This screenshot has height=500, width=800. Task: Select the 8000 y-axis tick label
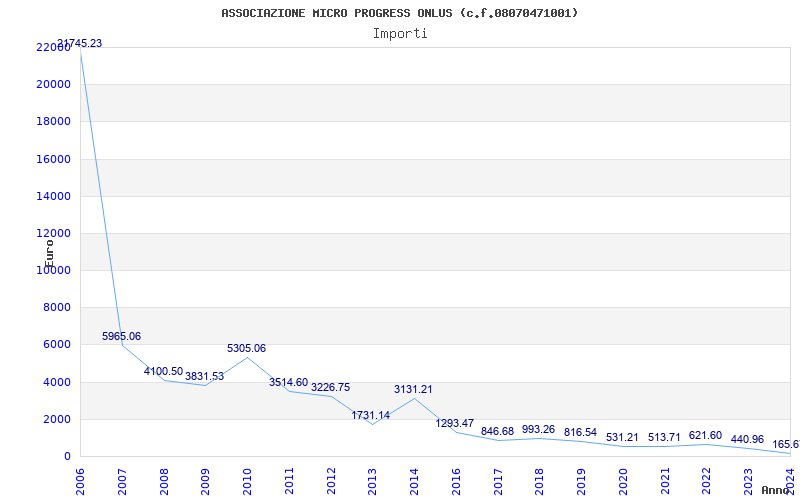coord(56,308)
